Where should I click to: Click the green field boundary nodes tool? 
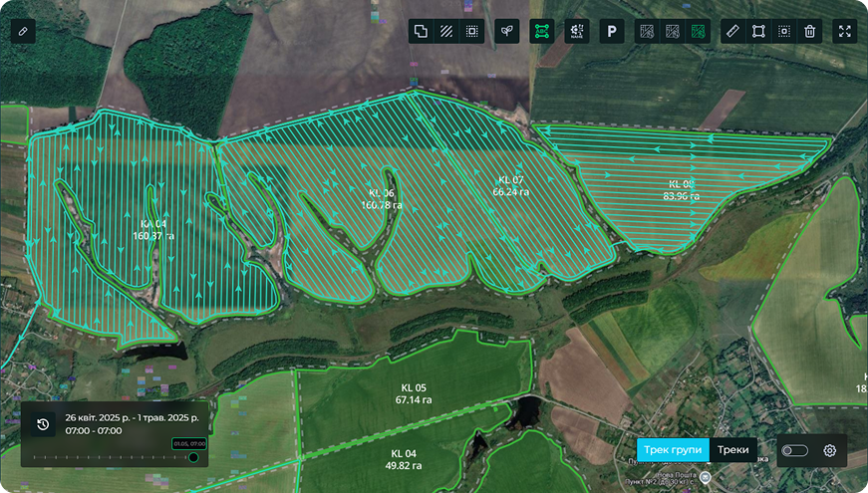(542, 31)
